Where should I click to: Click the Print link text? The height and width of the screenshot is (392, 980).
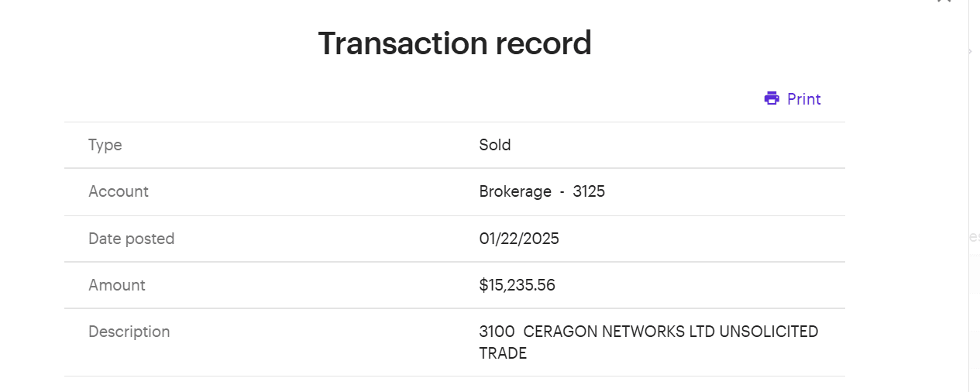tap(804, 99)
